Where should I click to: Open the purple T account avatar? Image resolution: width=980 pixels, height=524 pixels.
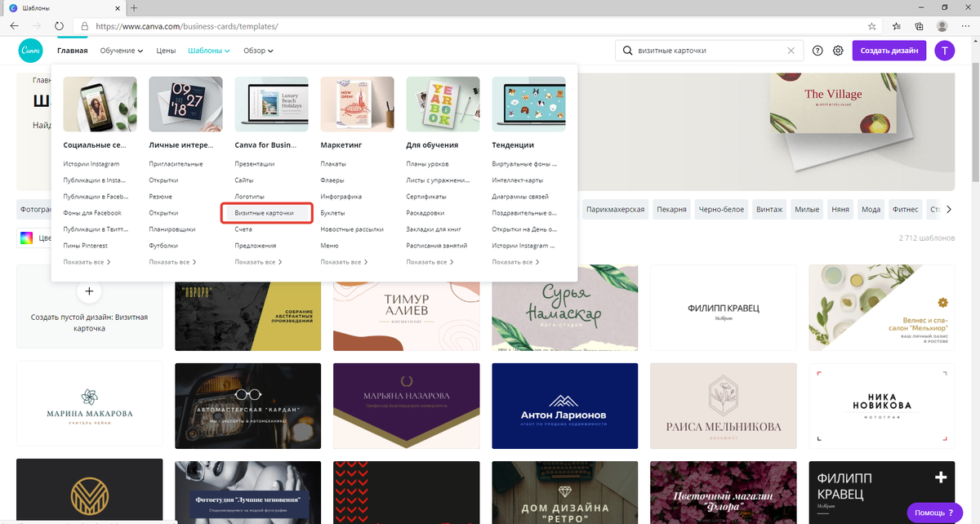(x=945, y=51)
